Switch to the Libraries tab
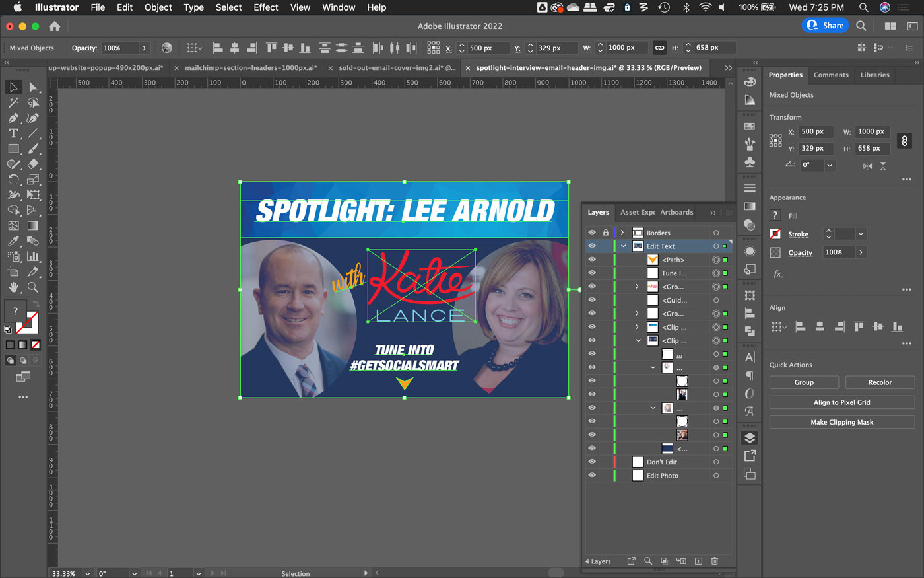The width and height of the screenshot is (924, 578). pos(874,75)
